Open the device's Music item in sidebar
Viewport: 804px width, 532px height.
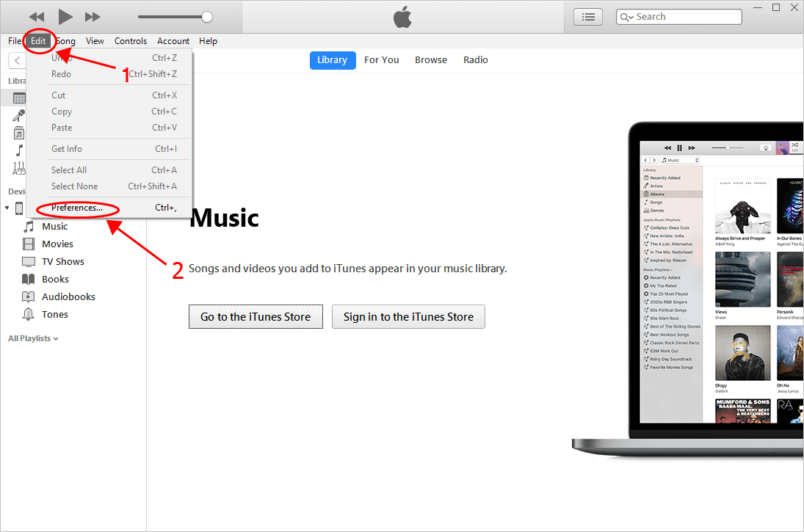pyautogui.click(x=55, y=227)
